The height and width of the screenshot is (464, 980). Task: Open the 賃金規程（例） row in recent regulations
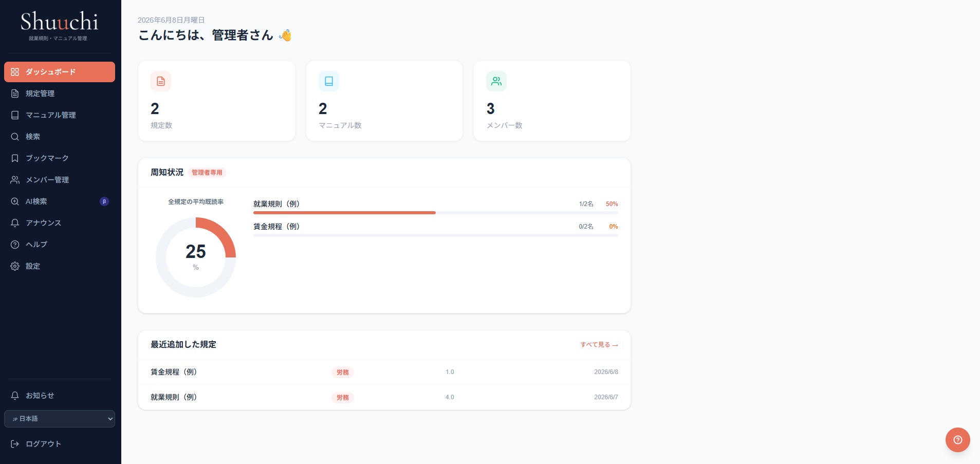(x=384, y=372)
